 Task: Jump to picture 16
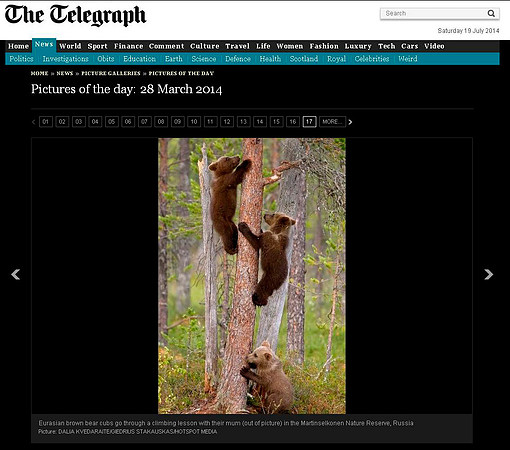click(x=293, y=122)
